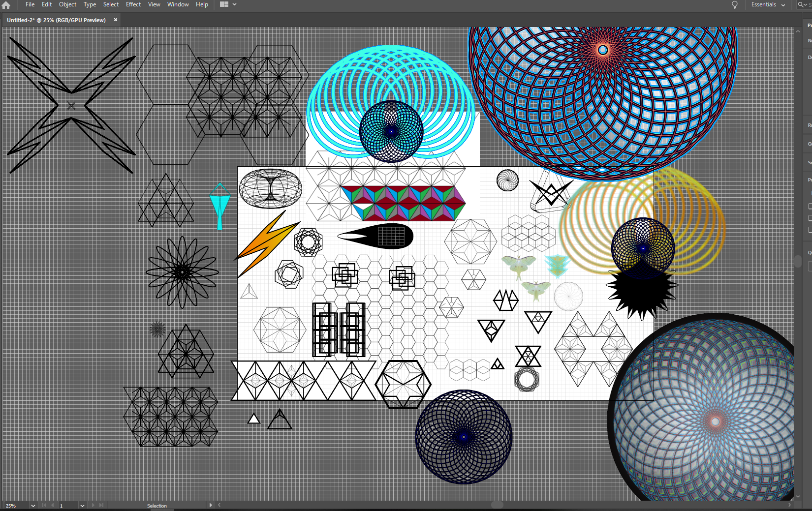Expand the artboard navigation dropdown
This screenshot has height=511, width=812.
(x=82, y=506)
